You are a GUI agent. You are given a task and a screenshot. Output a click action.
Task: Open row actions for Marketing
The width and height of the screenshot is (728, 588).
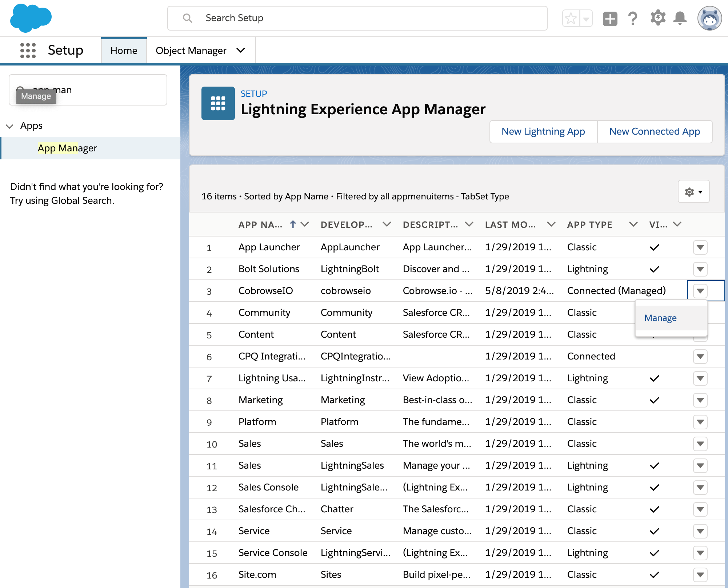pos(700,400)
